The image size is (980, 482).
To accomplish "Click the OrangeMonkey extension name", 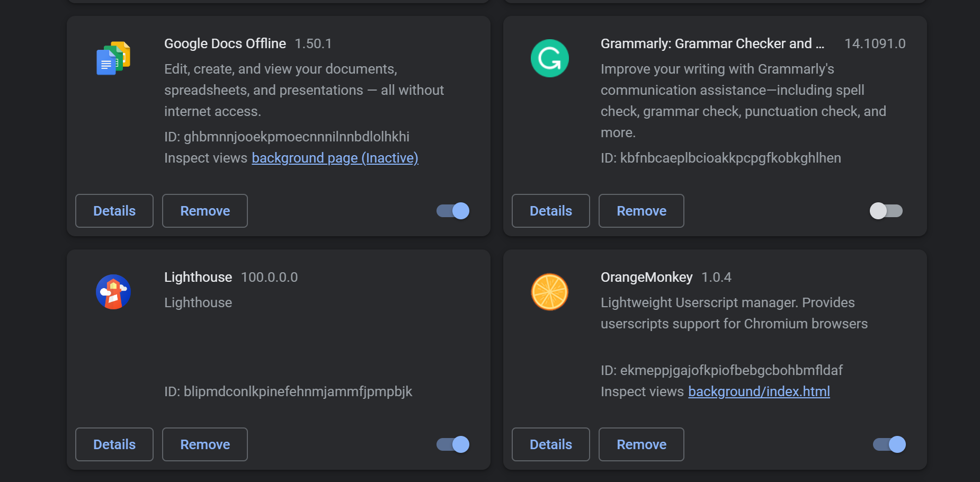I will click(646, 277).
